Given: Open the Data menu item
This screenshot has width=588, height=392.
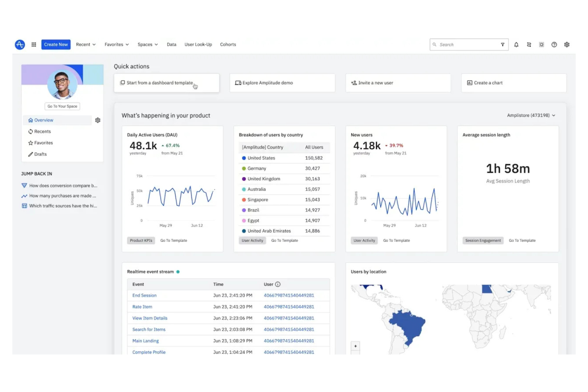Looking at the screenshot, I should point(171,44).
